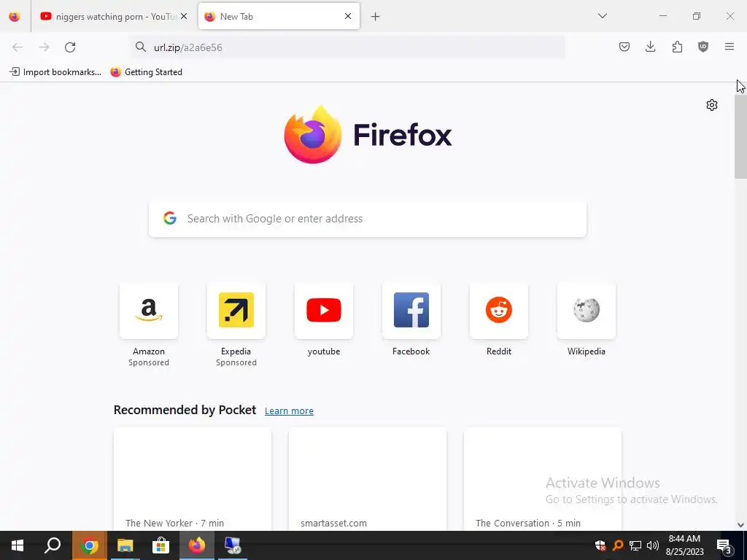Switch to Google Chrome in taskbar
Viewport: 747px width, 560px height.
(89, 545)
